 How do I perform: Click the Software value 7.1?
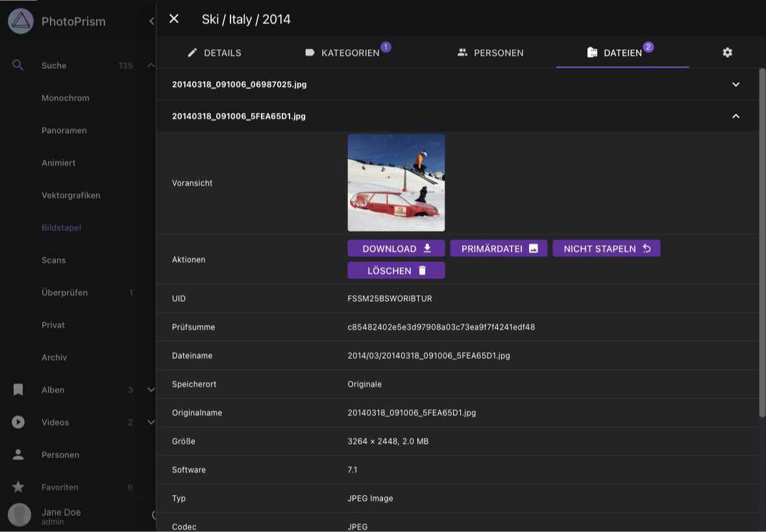click(x=352, y=470)
